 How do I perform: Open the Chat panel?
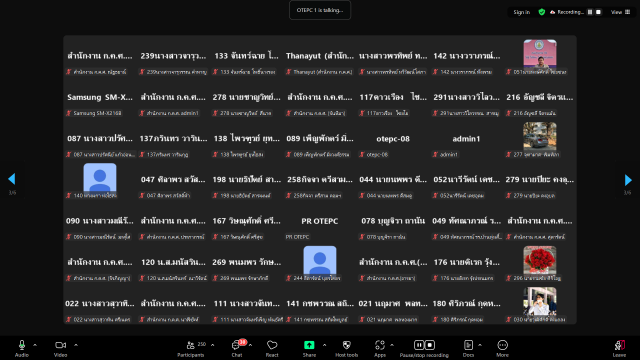coord(237,349)
